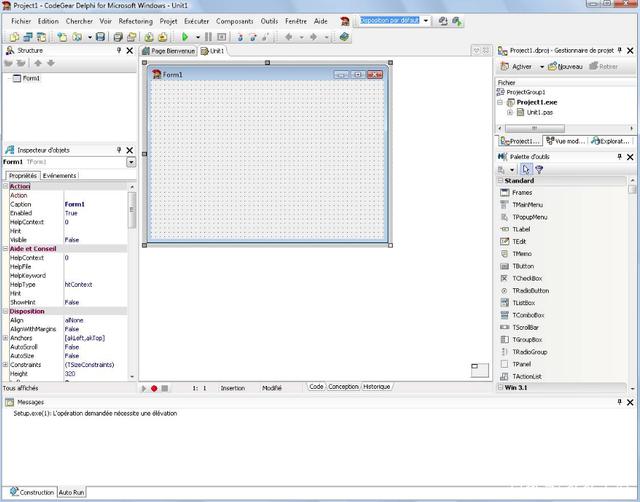Screen dimensions: 640x502
Task: Click the form position preview thumbnail in the designer corner
Action: click(480, 370)
